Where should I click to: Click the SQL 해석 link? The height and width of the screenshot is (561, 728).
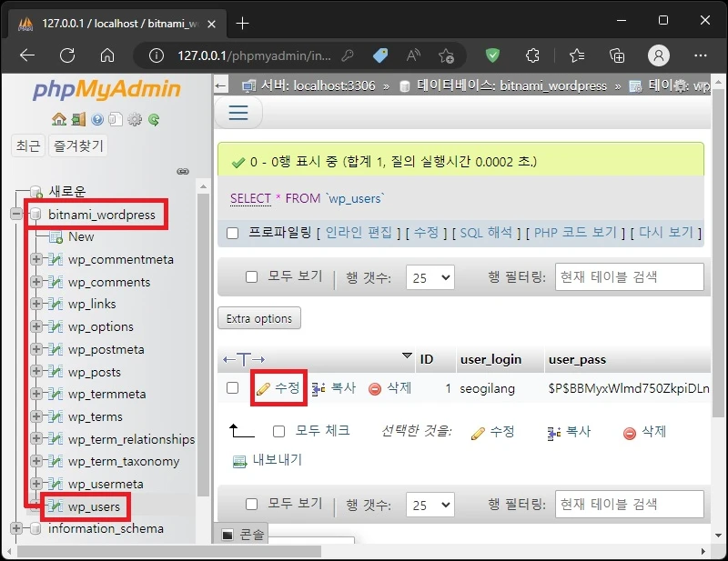point(486,233)
